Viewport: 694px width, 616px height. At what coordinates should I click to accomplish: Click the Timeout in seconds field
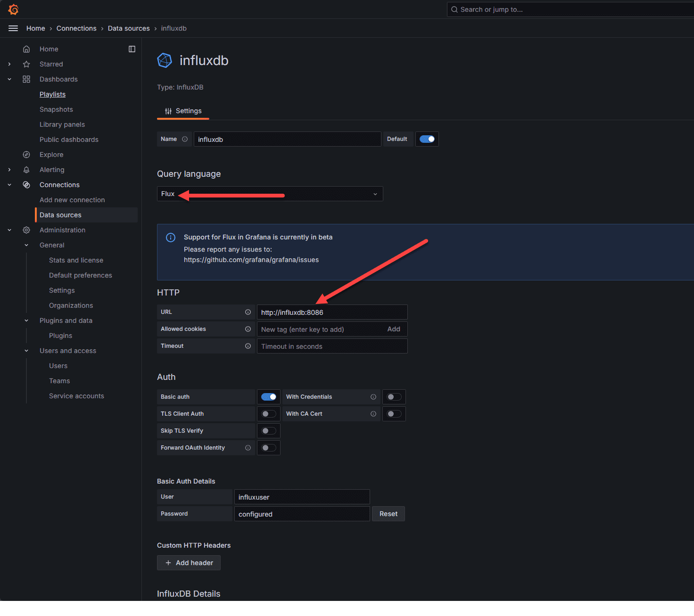coord(332,346)
